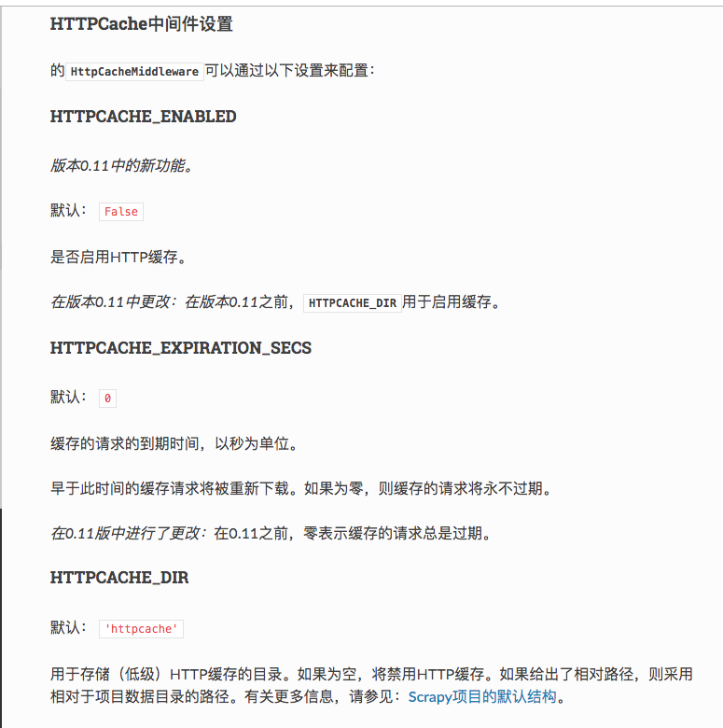Open the Scrapy项目的默认结构 link

click(482, 696)
